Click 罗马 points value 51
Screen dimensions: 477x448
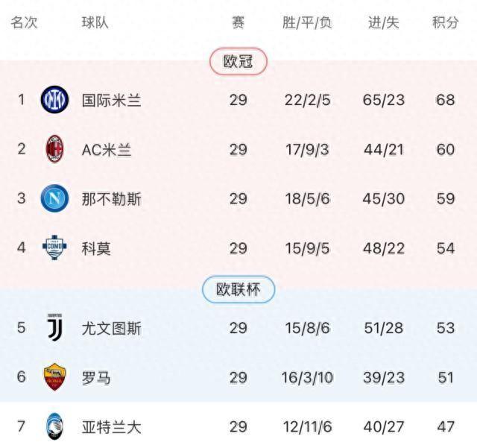(x=446, y=378)
